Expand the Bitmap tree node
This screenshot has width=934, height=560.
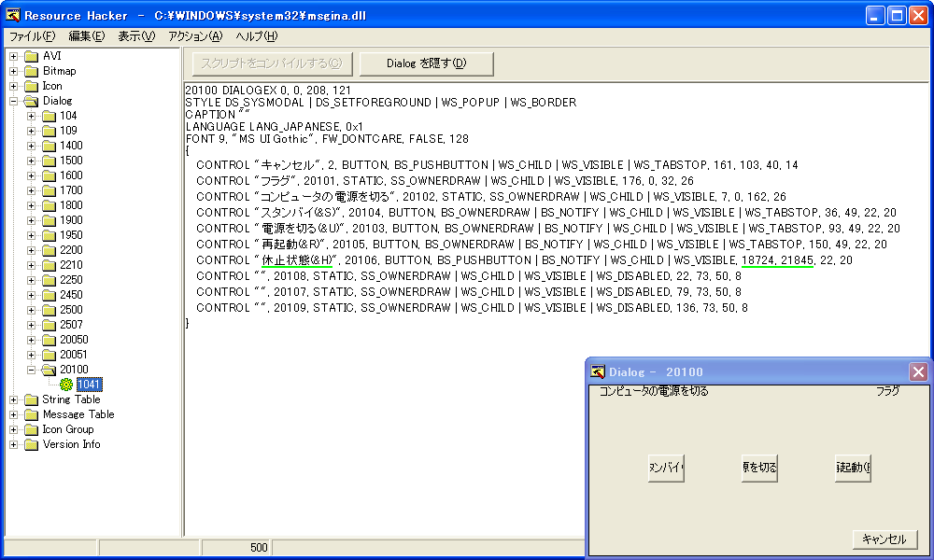pos(14,72)
